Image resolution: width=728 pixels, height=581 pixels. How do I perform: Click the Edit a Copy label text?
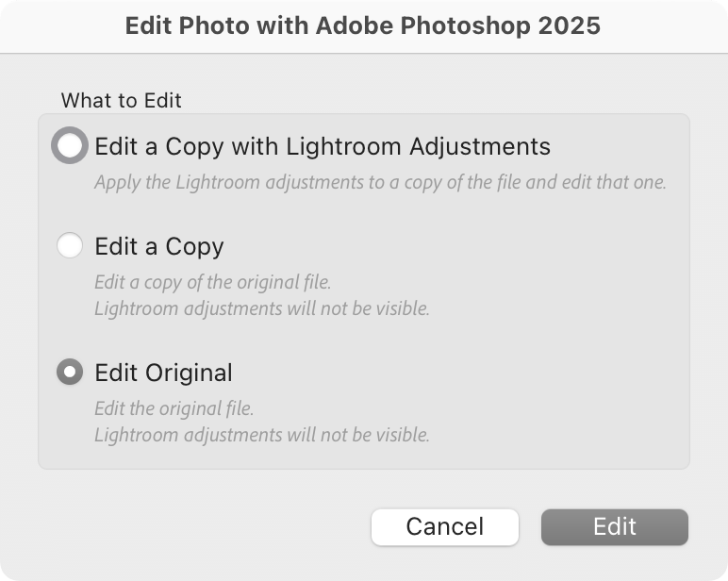tap(159, 246)
